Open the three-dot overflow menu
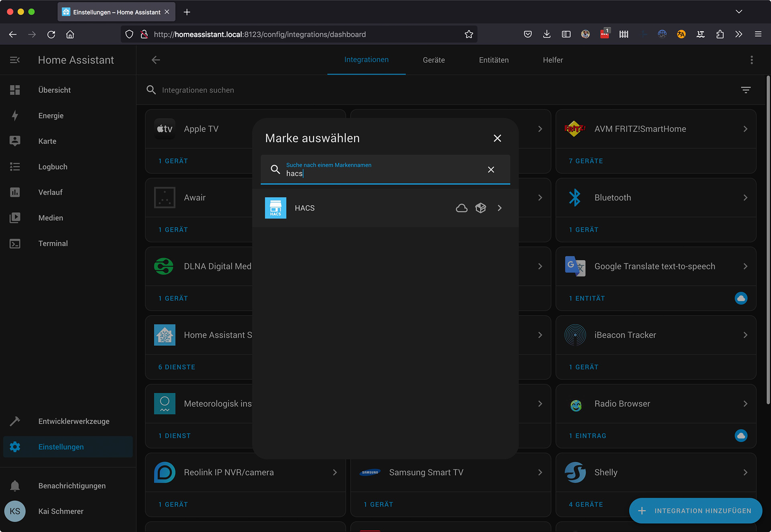The image size is (771, 532). click(752, 60)
